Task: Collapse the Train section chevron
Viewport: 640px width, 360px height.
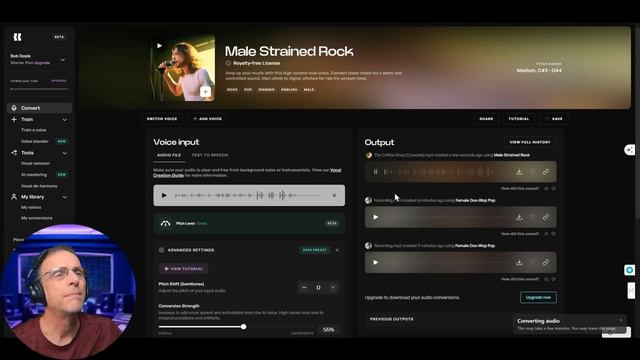Action: tap(64, 120)
